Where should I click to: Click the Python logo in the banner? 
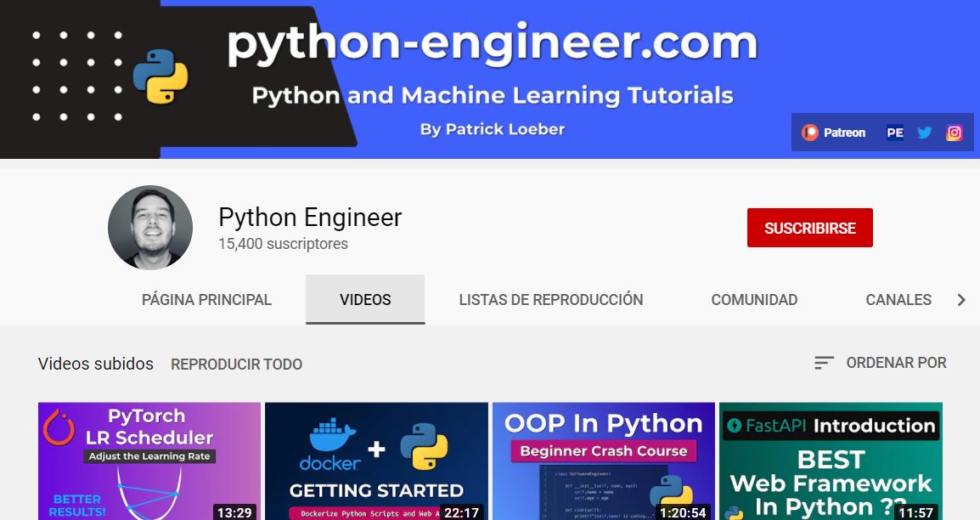161,76
